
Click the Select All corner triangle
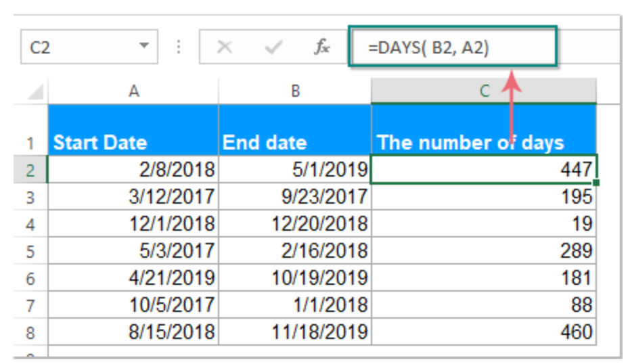coord(36,91)
